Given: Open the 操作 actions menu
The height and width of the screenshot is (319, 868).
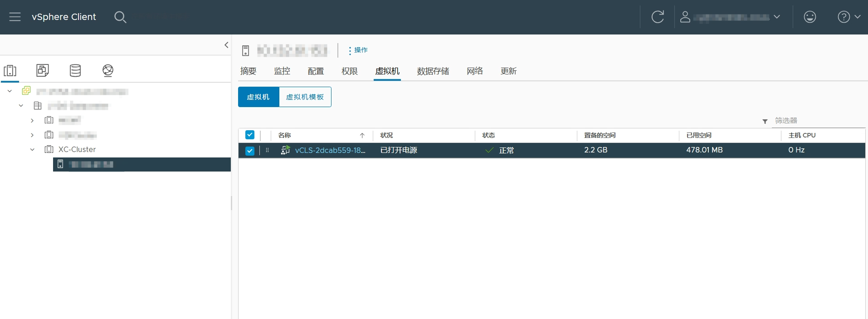Looking at the screenshot, I should (358, 50).
